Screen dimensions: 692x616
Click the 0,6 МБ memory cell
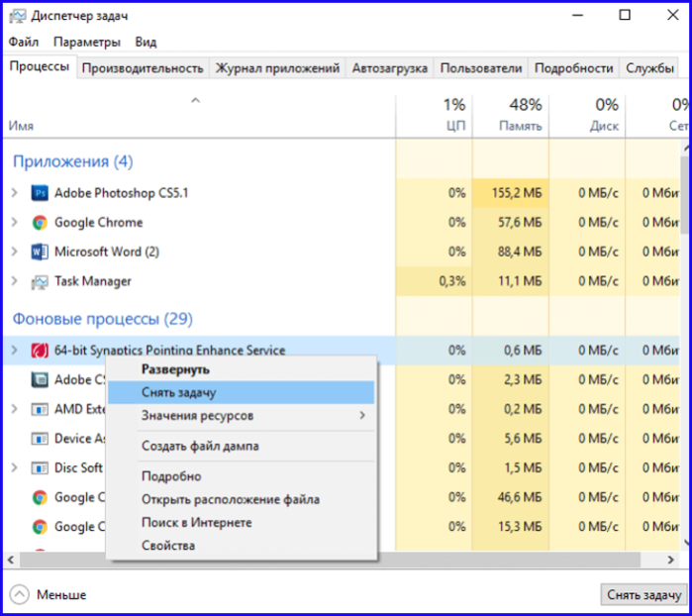pyautogui.click(x=511, y=351)
